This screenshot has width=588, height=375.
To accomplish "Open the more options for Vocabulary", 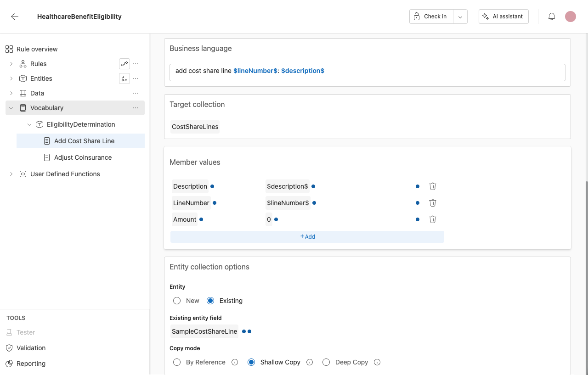I will (x=136, y=108).
